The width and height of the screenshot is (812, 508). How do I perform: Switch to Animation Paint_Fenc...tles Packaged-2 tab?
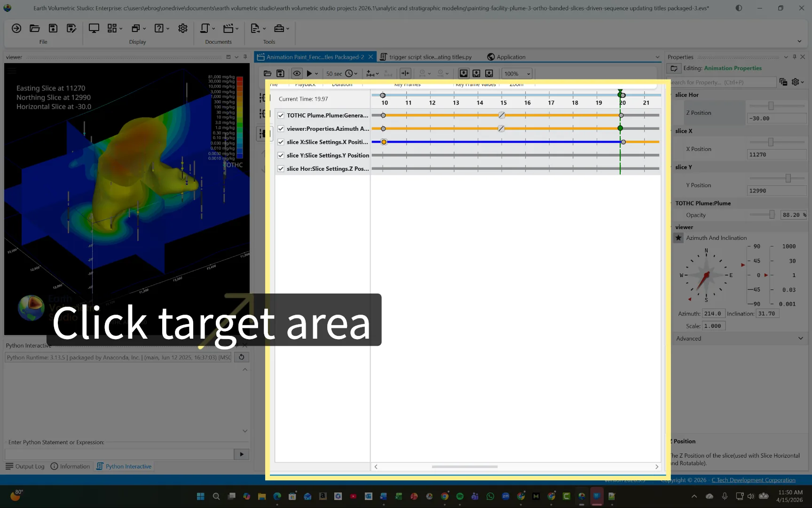(x=315, y=57)
